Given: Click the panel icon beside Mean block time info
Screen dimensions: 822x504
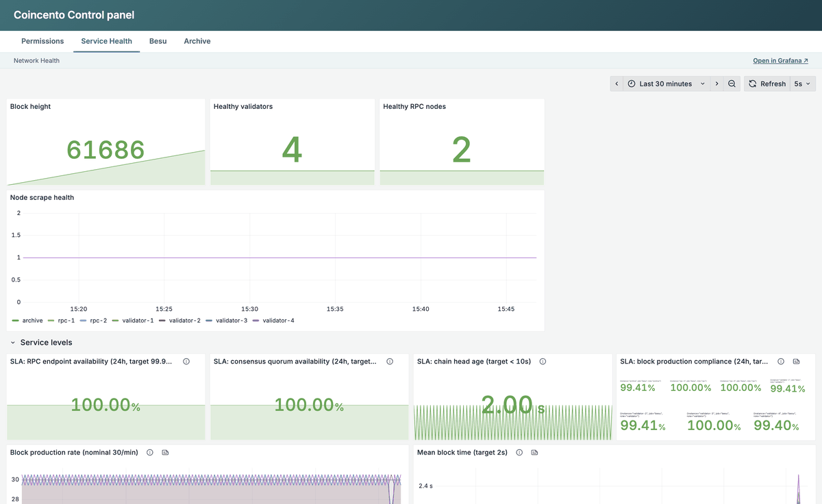Looking at the screenshot, I should (x=534, y=453).
